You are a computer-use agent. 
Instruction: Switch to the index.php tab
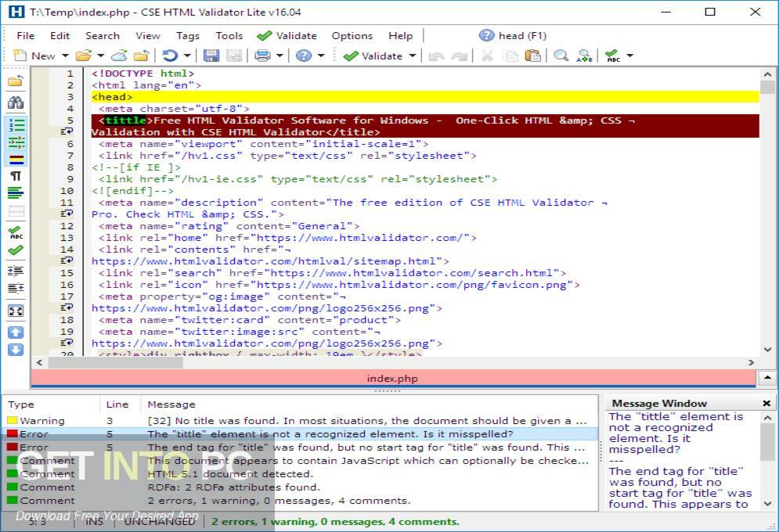coord(392,378)
